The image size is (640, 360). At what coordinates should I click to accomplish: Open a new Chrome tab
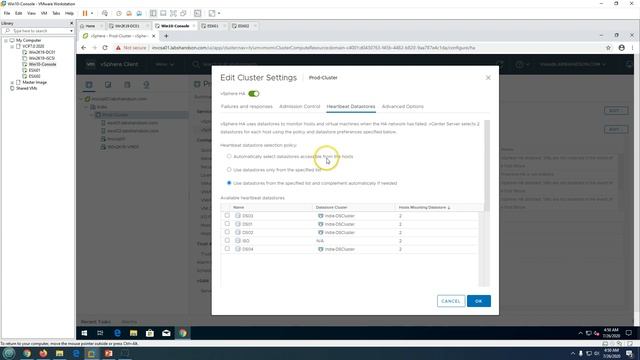(166, 36)
